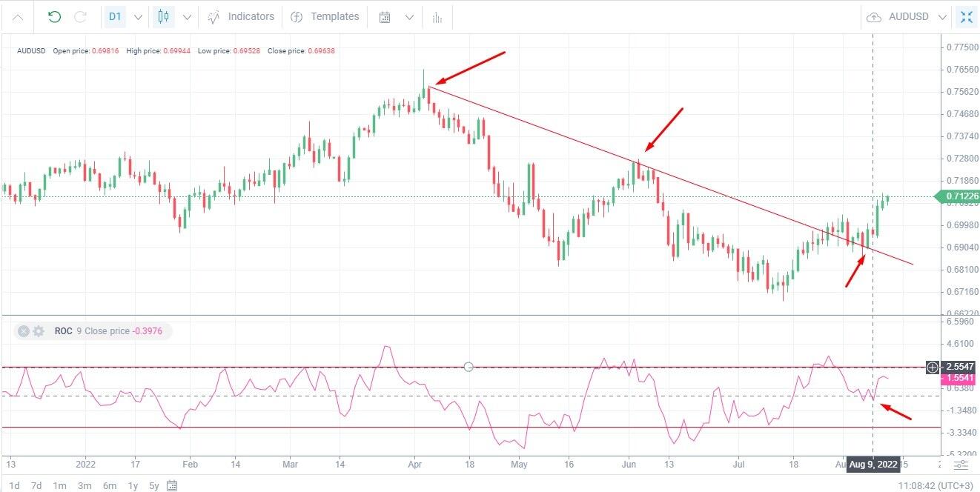Click the redo arrow icon
The width and height of the screenshot is (980, 492).
click(x=79, y=16)
